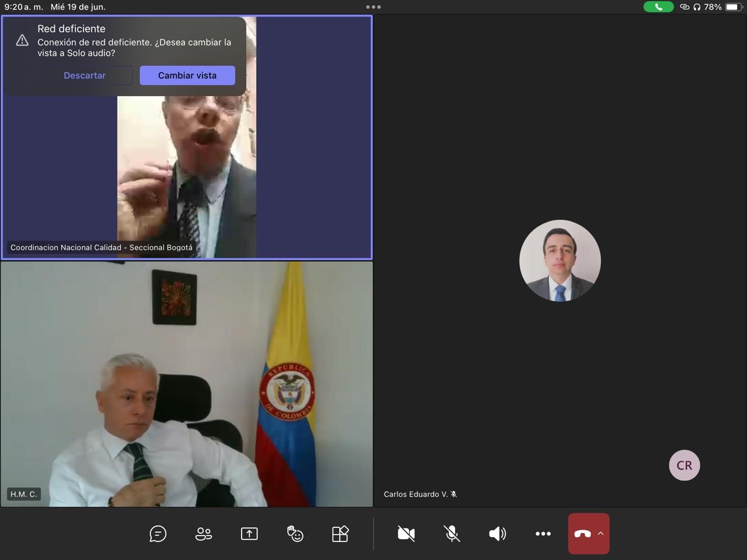Tap the clock showing 9:20 a. m.
Viewport: 747px width, 560px height.
(x=23, y=7)
